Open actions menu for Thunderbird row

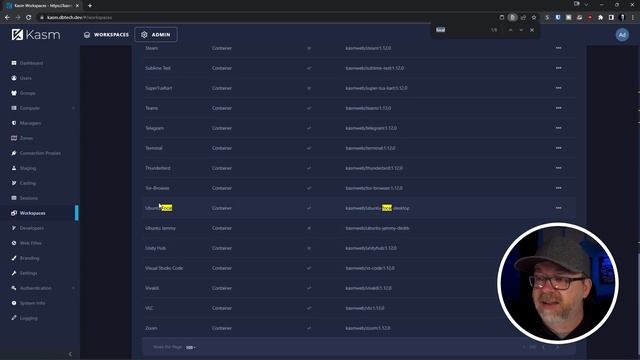[x=558, y=168]
